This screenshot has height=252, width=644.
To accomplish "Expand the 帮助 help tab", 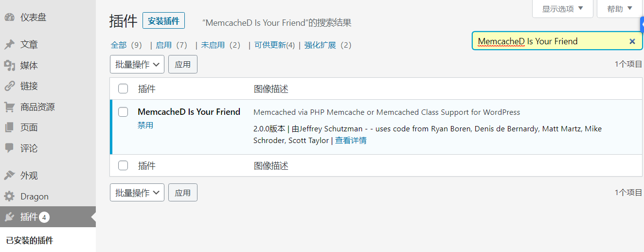I will [620, 9].
